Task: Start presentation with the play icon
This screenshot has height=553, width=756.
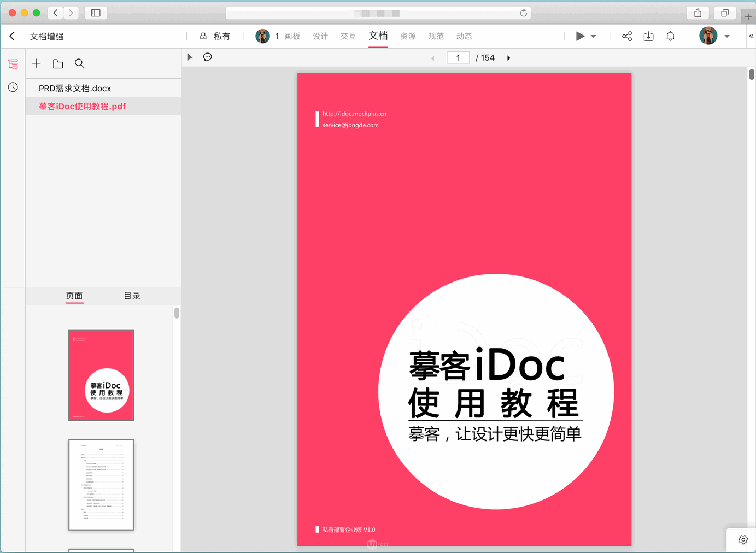Action: click(580, 36)
